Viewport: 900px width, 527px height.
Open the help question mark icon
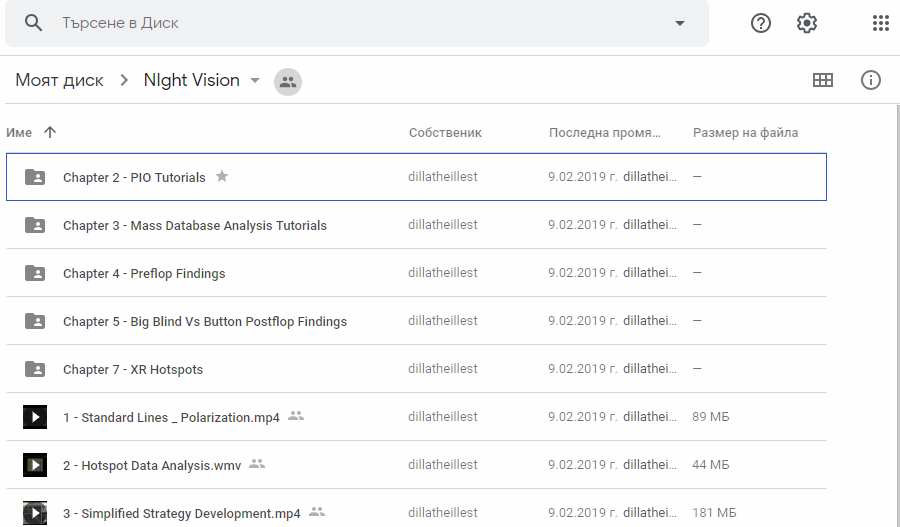coord(761,23)
